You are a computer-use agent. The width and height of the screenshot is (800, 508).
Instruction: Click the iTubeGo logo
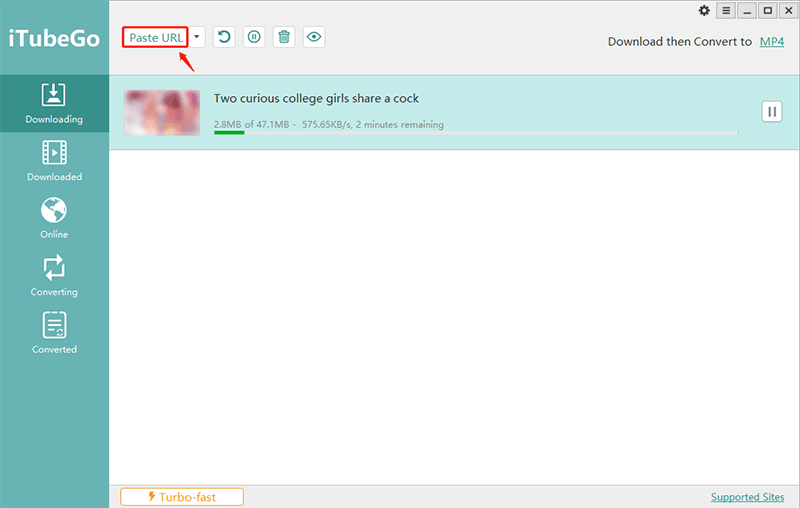coord(54,39)
